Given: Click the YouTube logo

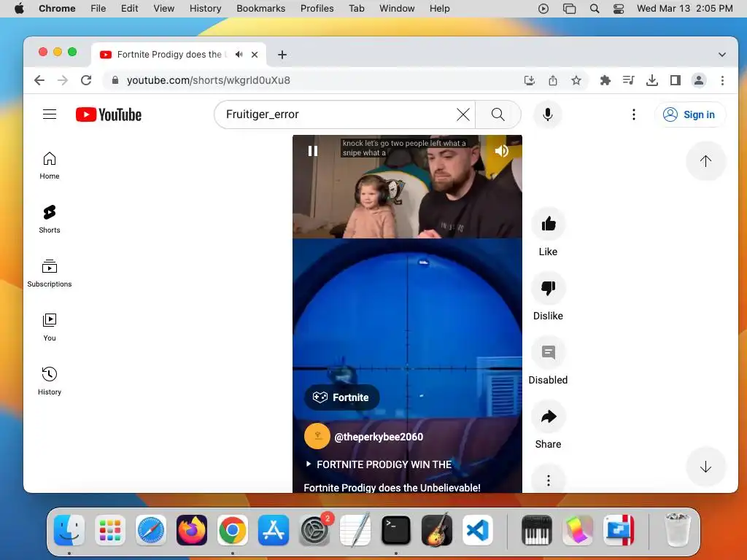Looking at the screenshot, I should click(109, 114).
